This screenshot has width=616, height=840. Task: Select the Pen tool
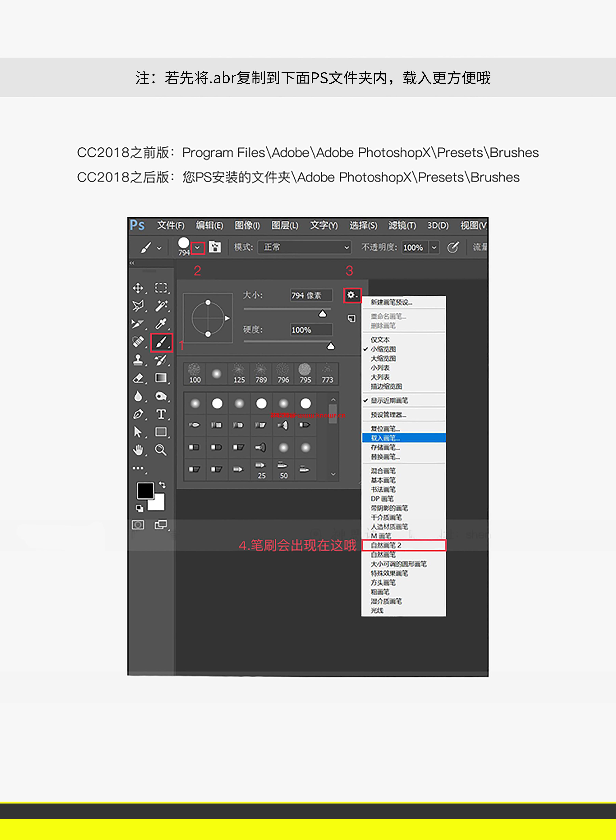(x=138, y=414)
